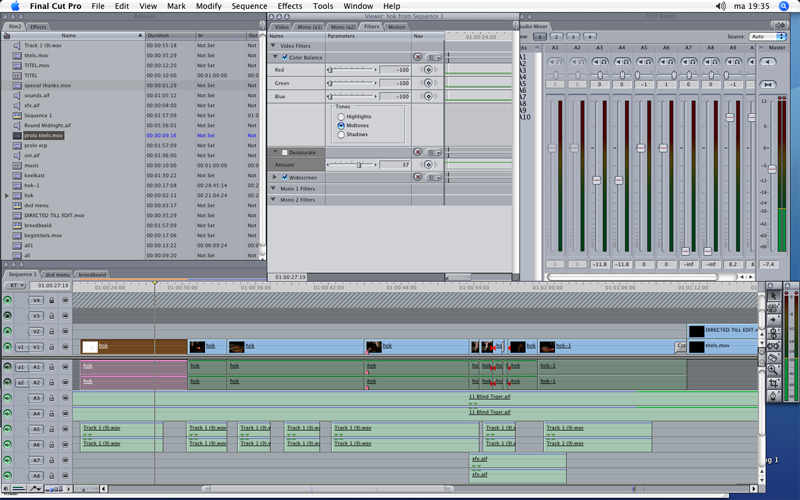800x500 pixels.
Task: Select the Roll edit tool
Action: (x=773, y=333)
